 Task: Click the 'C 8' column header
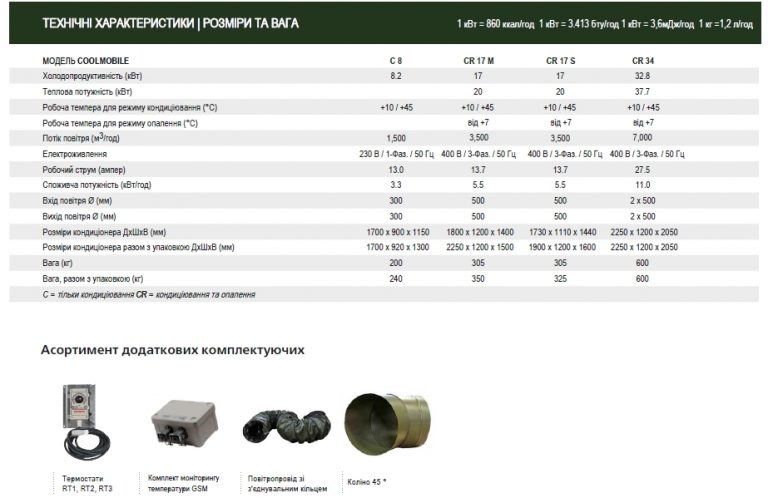[396, 61]
